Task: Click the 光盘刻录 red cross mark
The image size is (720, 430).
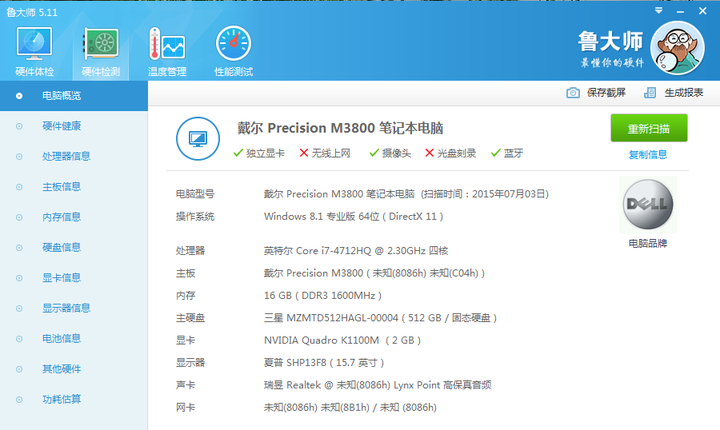Action: [429, 153]
